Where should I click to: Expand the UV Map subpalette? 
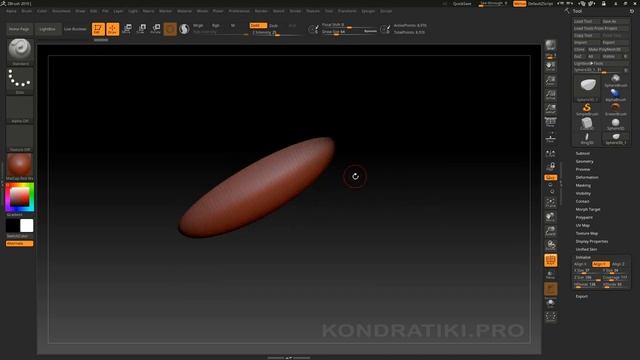coord(583,225)
